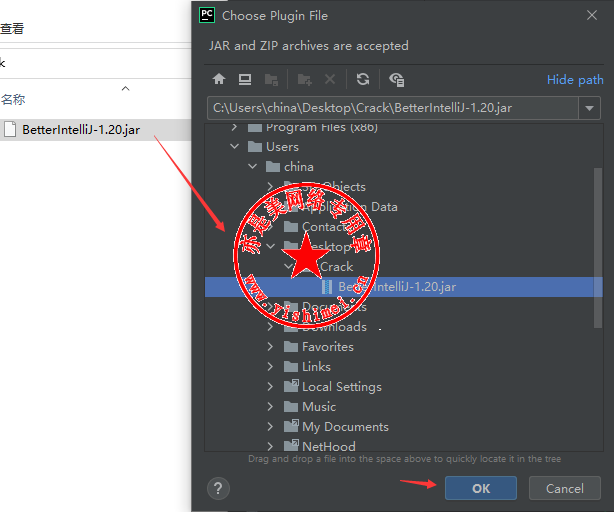
Task: Expand the Downloads folder
Action: pyautogui.click(x=271, y=326)
